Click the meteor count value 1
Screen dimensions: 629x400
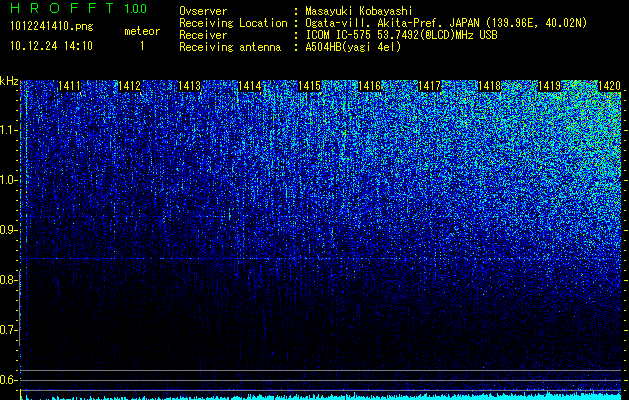tap(142, 46)
